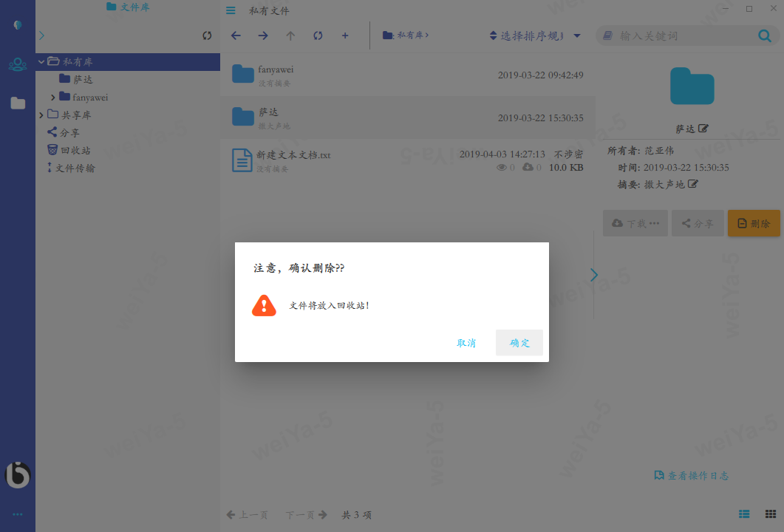
Task: Click the 新建文本文档.txt document icon
Action: pos(242,160)
